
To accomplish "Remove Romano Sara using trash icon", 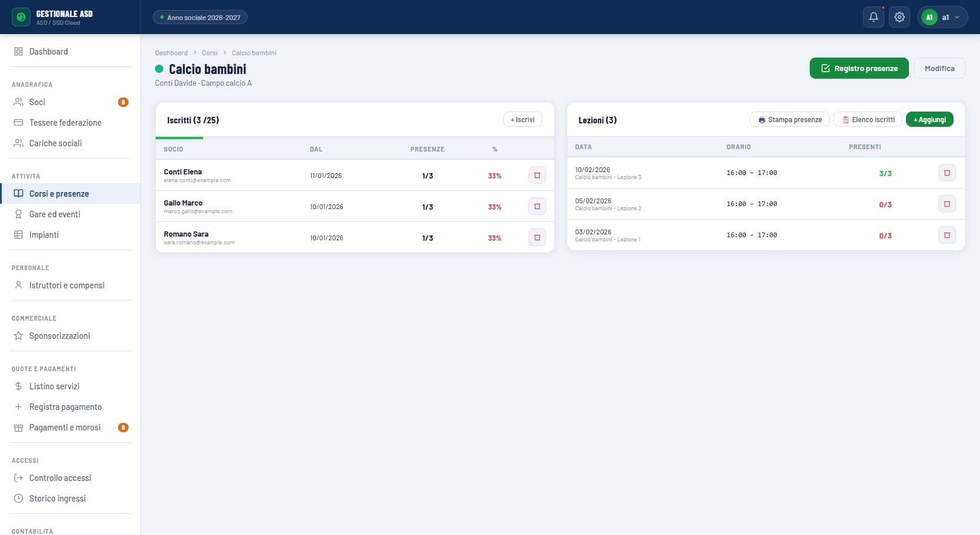I will (x=537, y=237).
